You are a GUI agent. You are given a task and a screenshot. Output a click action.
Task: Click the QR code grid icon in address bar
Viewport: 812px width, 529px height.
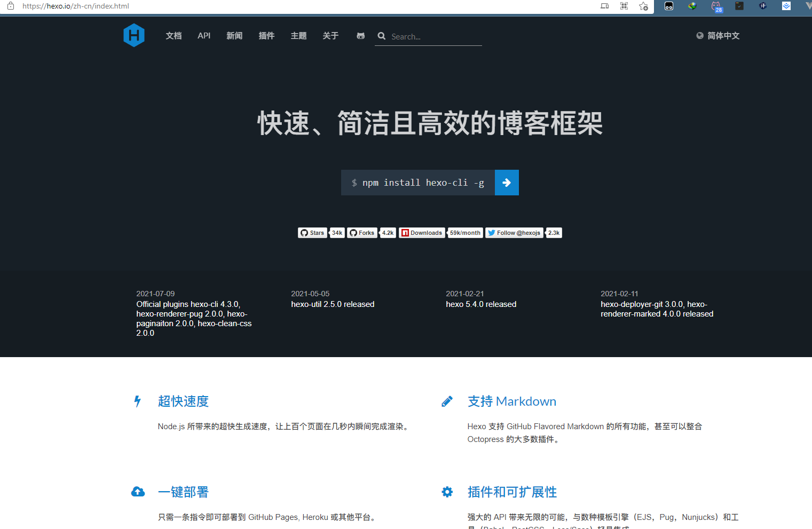(x=624, y=6)
